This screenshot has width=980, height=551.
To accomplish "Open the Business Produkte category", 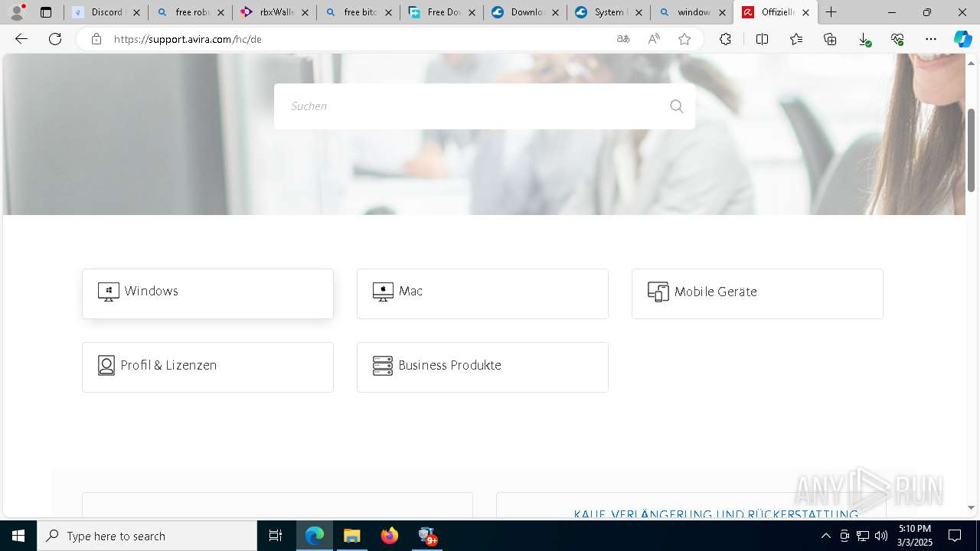I will click(482, 367).
